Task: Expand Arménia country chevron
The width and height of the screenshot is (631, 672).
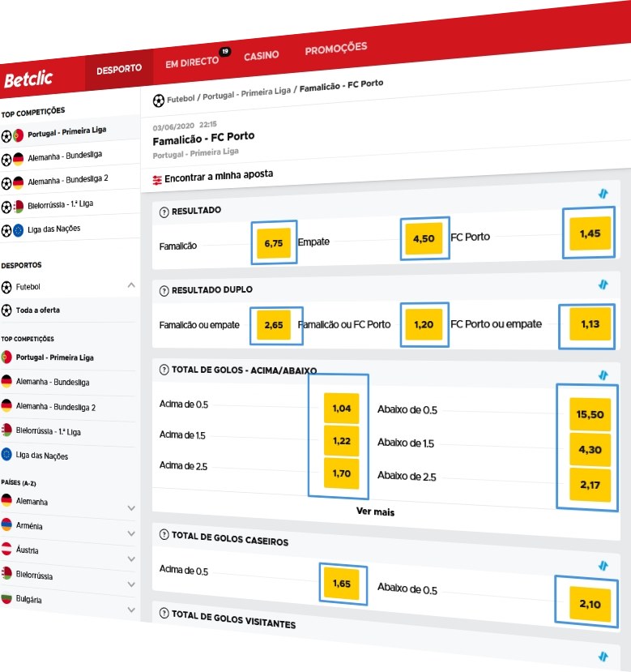Action: point(131,533)
